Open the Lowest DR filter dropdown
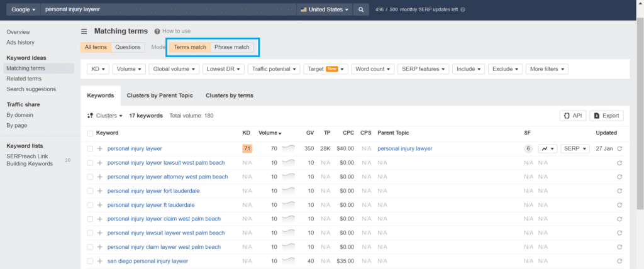The width and height of the screenshot is (644, 269). [x=223, y=69]
